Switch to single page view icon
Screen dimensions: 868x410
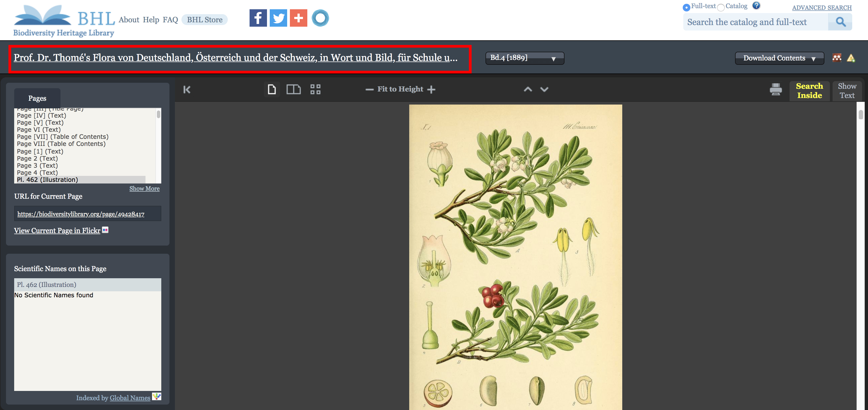[272, 89]
